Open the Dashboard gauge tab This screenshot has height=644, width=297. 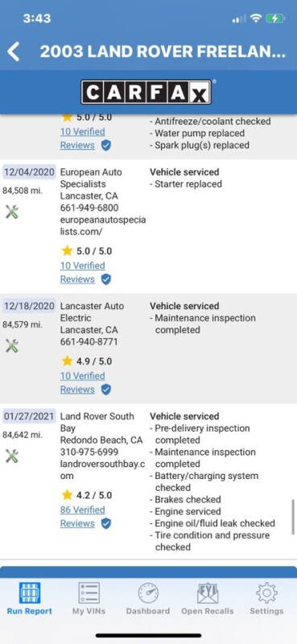pyautogui.click(x=148, y=598)
